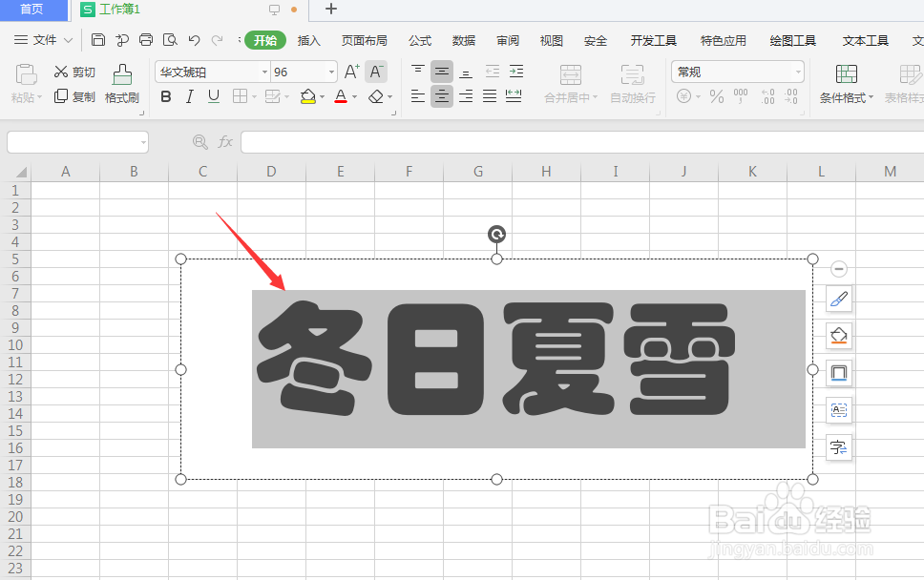Click the Save icon in quick toolbar

point(98,40)
